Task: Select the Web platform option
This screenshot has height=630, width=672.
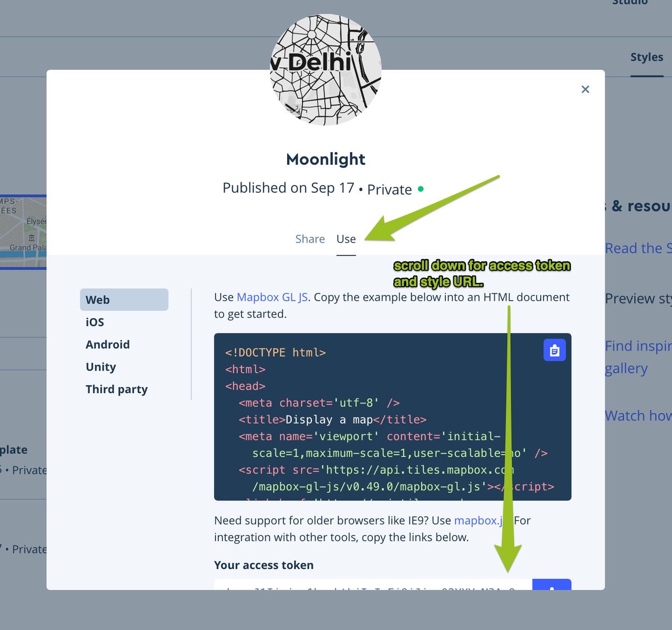Action: 97,299
